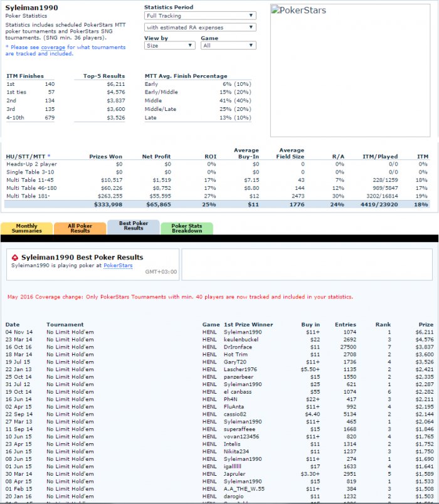Click winner name panzerbeer
The height and width of the screenshot is (504, 439).
point(238,377)
